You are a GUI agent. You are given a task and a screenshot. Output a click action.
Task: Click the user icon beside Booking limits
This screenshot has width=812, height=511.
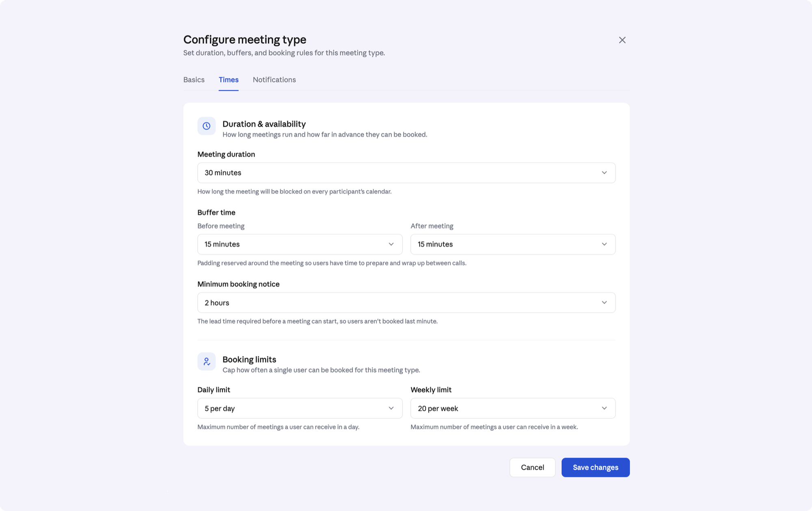(206, 361)
